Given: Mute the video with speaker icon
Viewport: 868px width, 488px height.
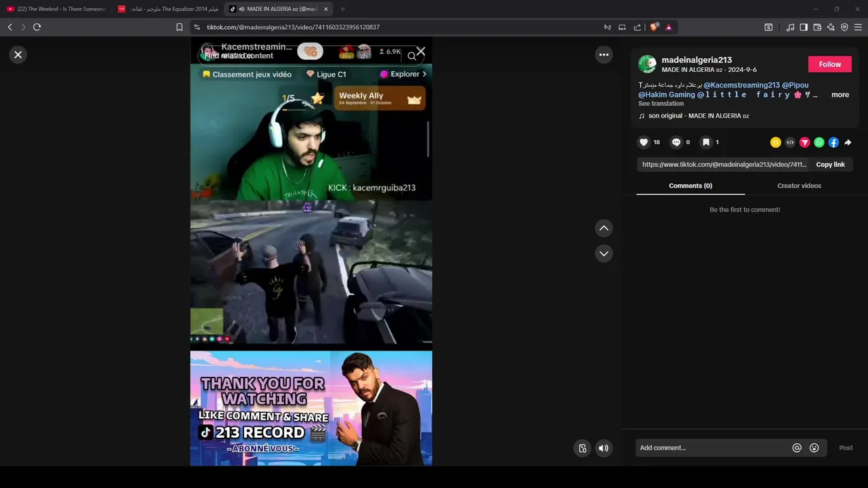Looking at the screenshot, I should coord(604,448).
